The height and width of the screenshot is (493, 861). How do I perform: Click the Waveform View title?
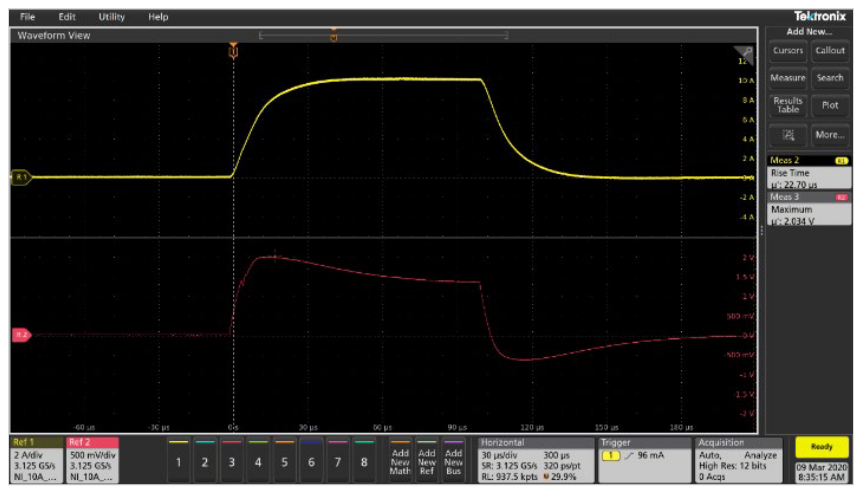click(54, 36)
